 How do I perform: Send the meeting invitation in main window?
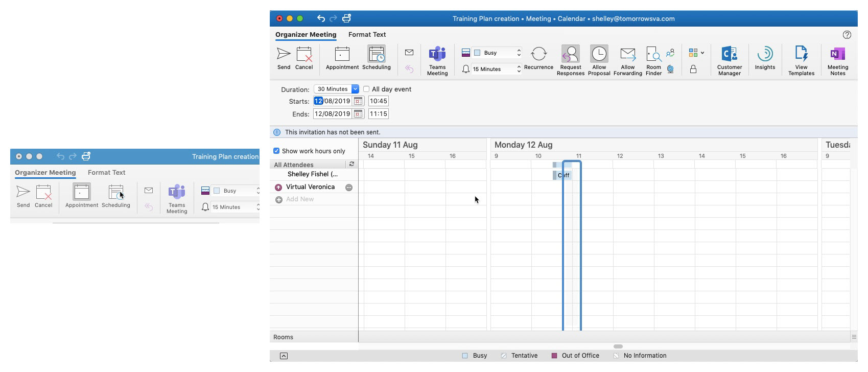(x=284, y=58)
